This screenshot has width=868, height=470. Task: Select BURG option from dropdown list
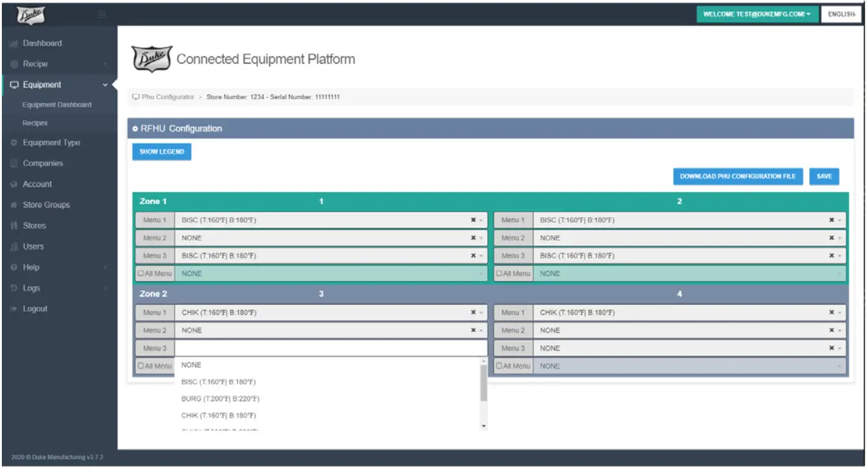tap(220, 399)
